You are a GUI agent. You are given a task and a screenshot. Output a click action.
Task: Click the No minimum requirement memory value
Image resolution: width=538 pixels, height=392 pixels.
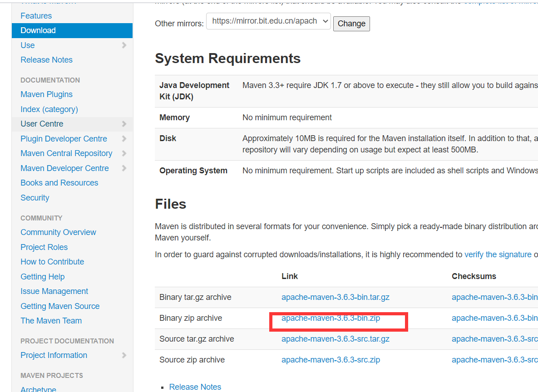click(x=287, y=118)
